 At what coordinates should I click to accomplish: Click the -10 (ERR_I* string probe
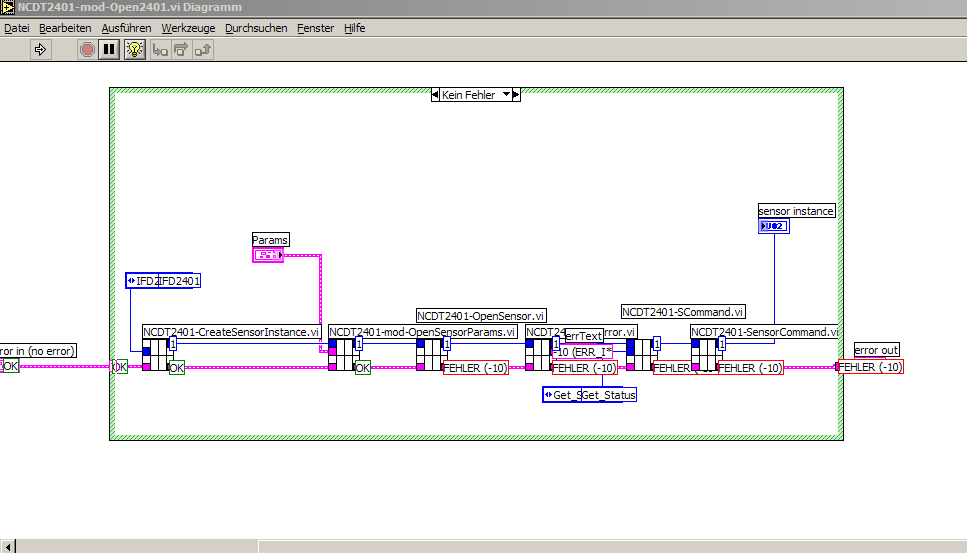point(582,351)
